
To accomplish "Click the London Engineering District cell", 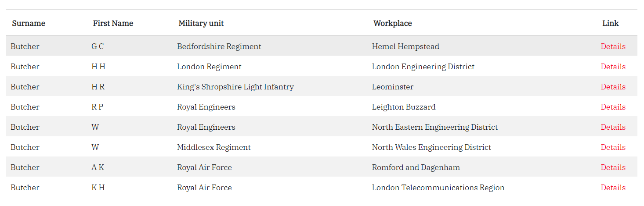I will pyautogui.click(x=423, y=67).
